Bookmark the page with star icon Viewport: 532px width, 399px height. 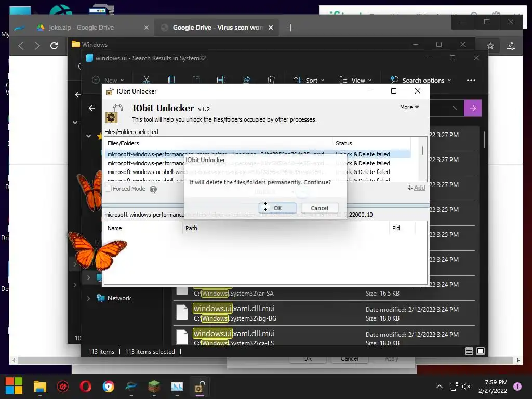click(x=490, y=46)
